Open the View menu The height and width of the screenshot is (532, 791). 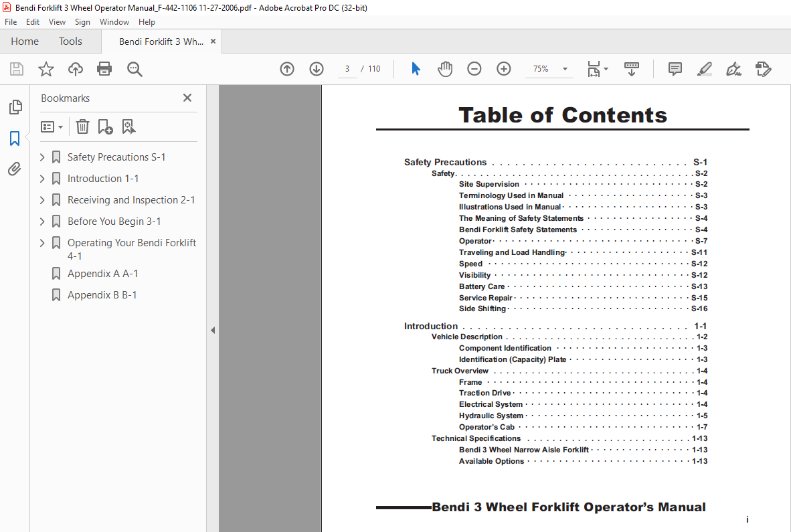click(x=57, y=21)
